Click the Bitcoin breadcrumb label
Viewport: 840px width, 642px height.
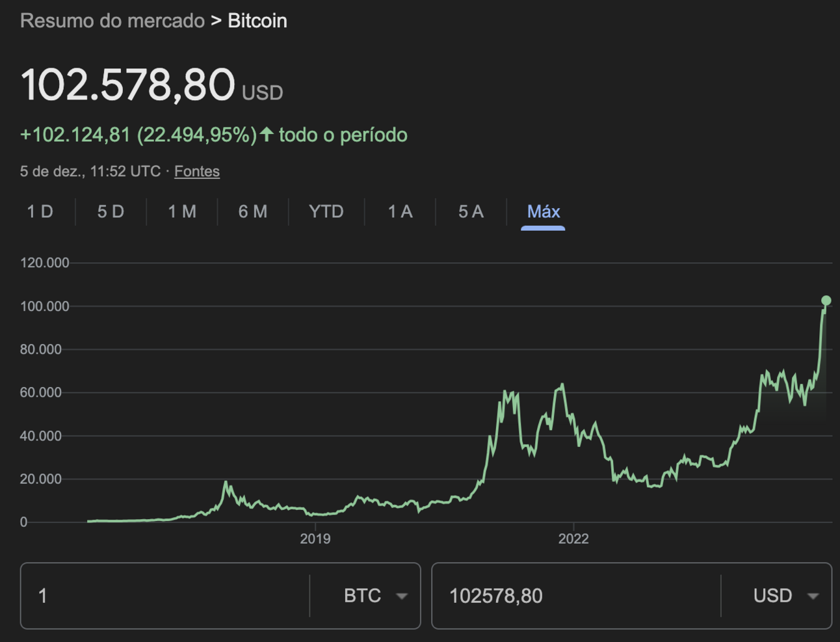(257, 20)
